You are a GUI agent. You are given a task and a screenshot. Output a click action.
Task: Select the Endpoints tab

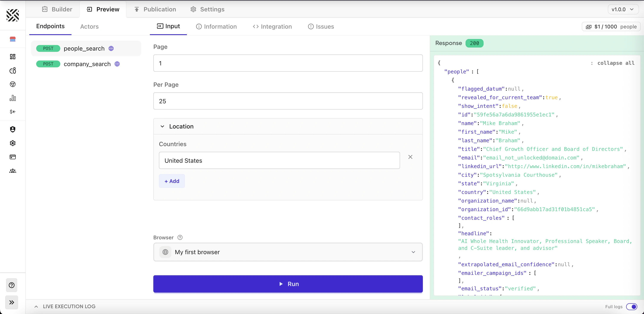tap(50, 26)
